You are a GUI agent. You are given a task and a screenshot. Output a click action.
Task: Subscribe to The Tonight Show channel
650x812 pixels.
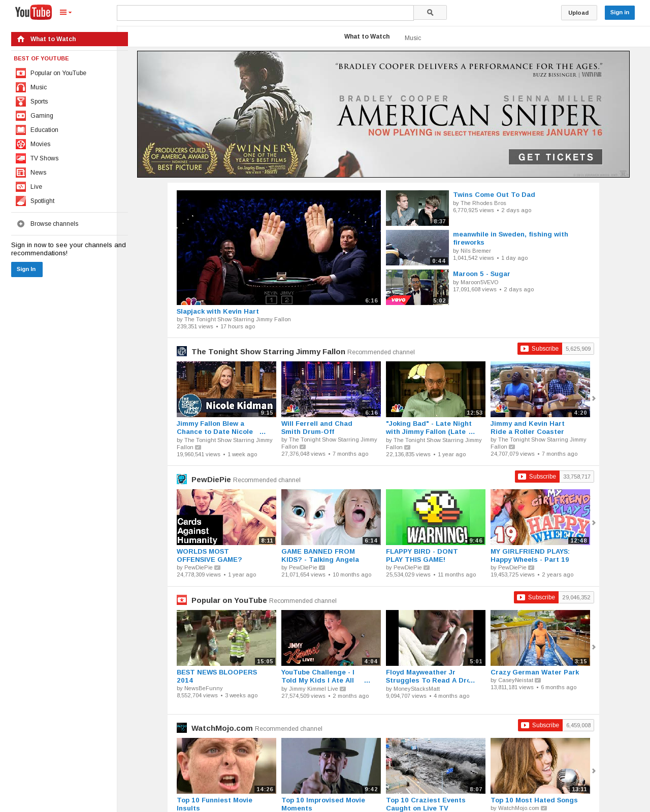coord(540,349)
